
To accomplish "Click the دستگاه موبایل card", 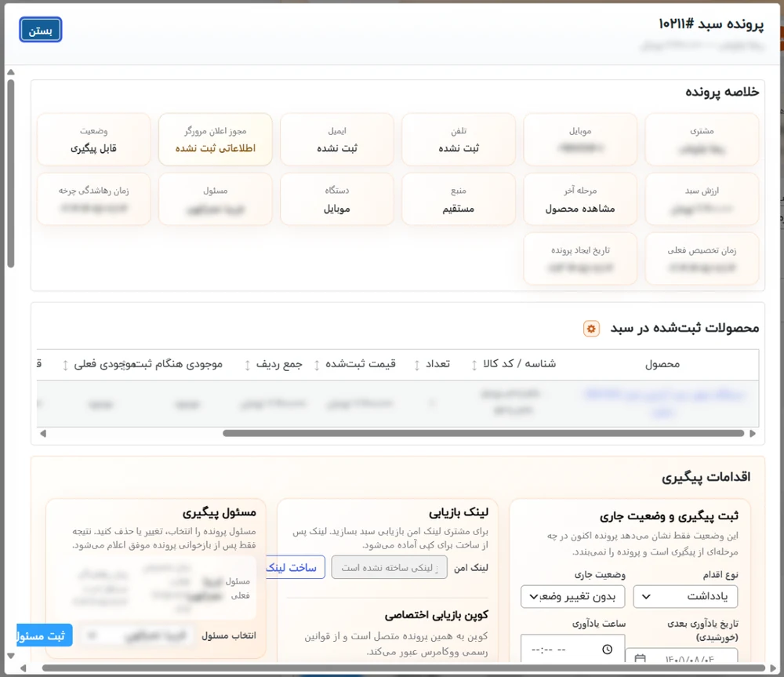I will pyautogui.click(x=337, y=199).
